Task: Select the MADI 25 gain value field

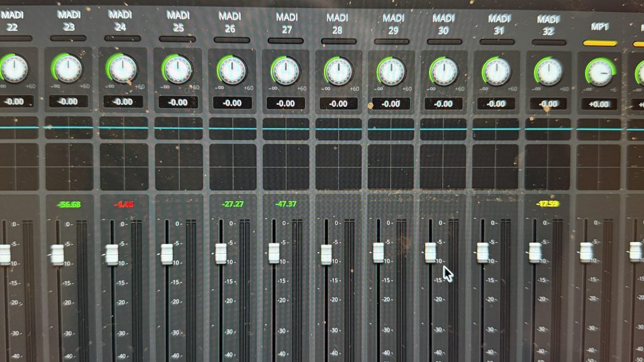Action: pos(177,102)
